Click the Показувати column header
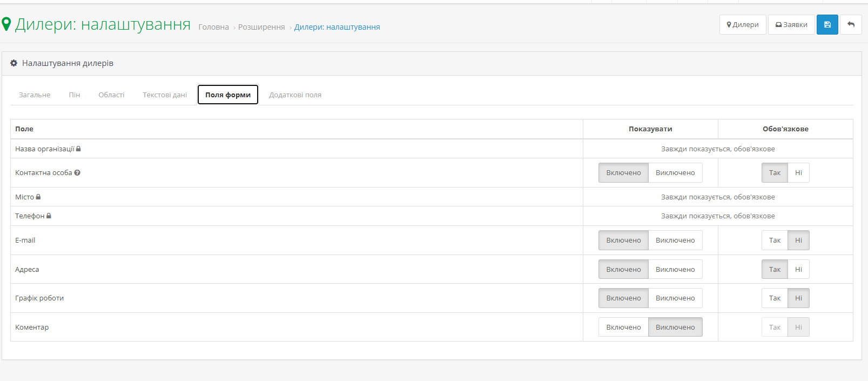This screenshot has height=381, width=868. pos(650,129)
